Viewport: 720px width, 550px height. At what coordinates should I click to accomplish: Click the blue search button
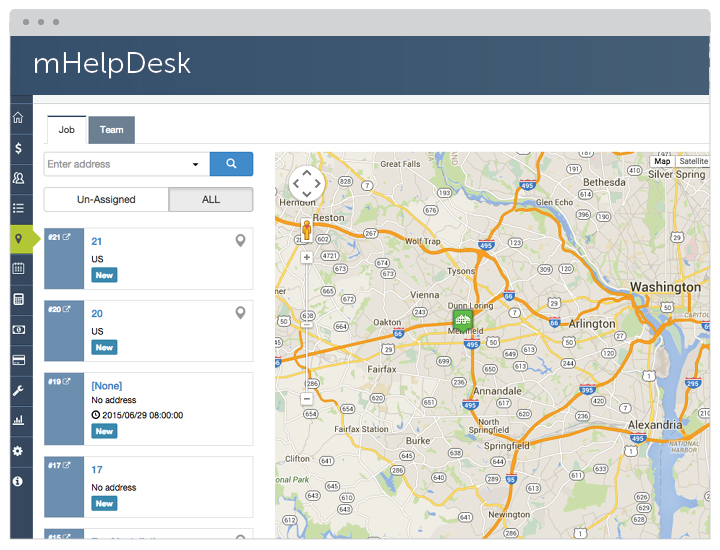tap(231, 164)
